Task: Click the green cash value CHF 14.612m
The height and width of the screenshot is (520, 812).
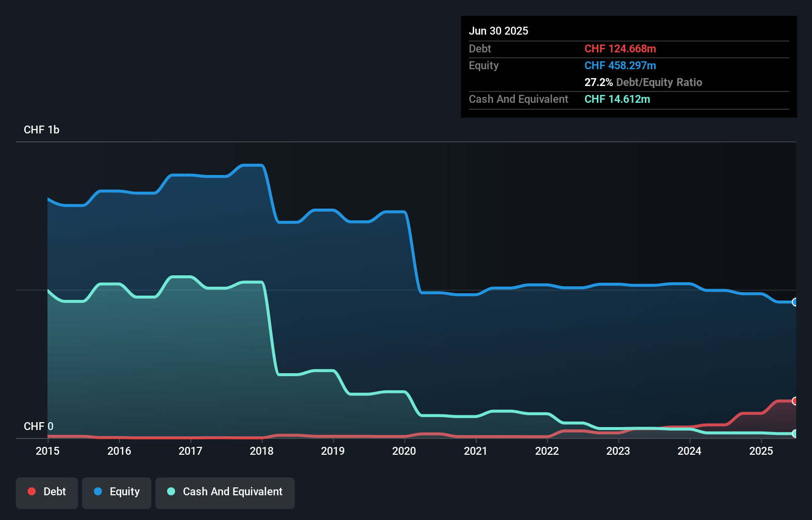Action: [617, 99]
